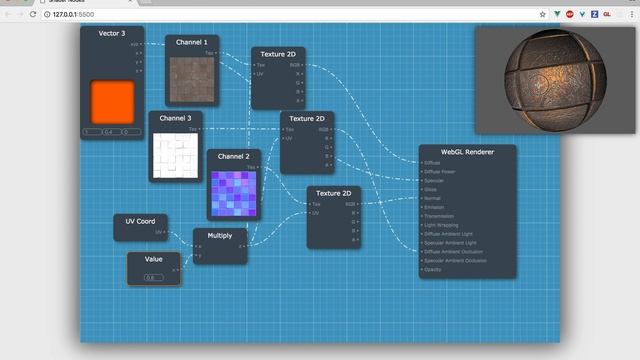Edit the first Vector 3 field showing 1
Image resolution: width=640 pixels, height=360 pixels.
[x=92, y=132]
